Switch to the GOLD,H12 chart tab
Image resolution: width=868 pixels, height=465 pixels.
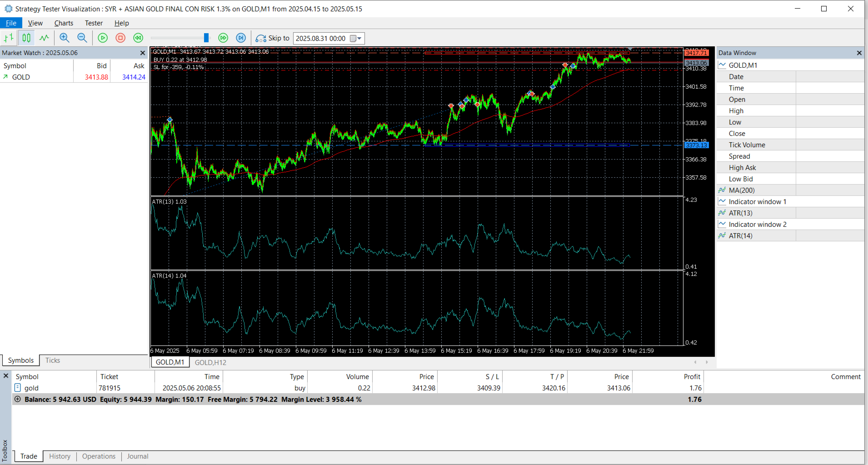(210, 362)
